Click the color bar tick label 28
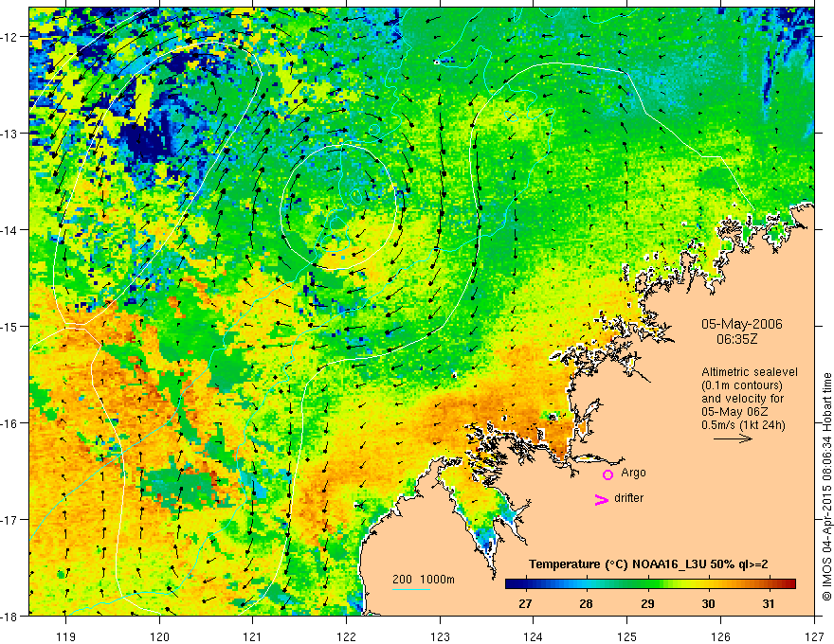Image resolution: width=834 pixels, height=644 pixels. tap(586, 603)
